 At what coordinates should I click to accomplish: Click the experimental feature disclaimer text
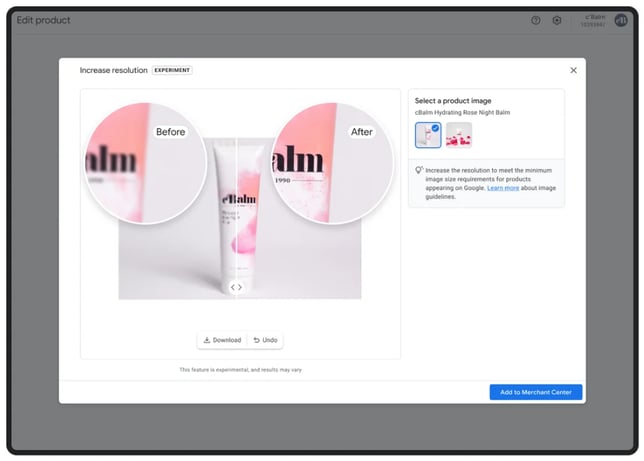(x=240, y=370)
